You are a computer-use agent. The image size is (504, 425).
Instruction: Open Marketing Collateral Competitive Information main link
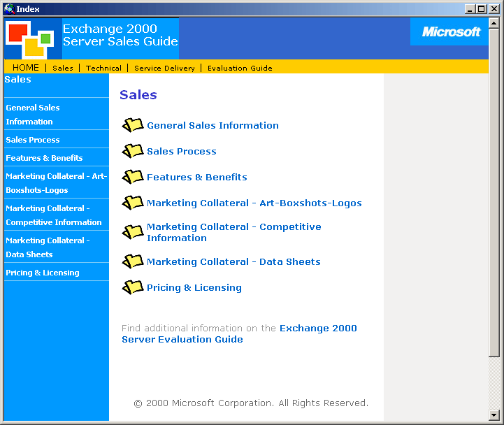(x=233, y=233)
